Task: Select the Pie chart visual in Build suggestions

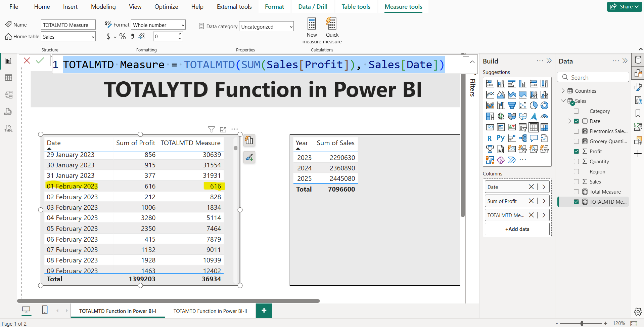Action: [534, 105]
